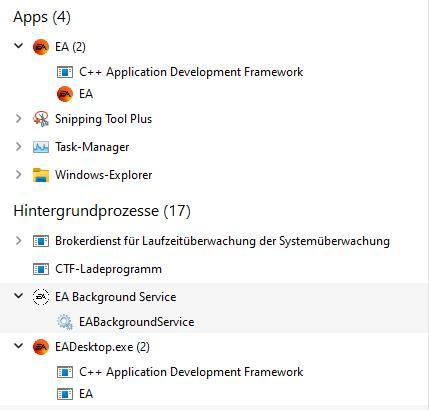429x410 pixels.
Task: Expand Brokerdienst für Laufzeitüberwachung entry
Action: (19, 241)
